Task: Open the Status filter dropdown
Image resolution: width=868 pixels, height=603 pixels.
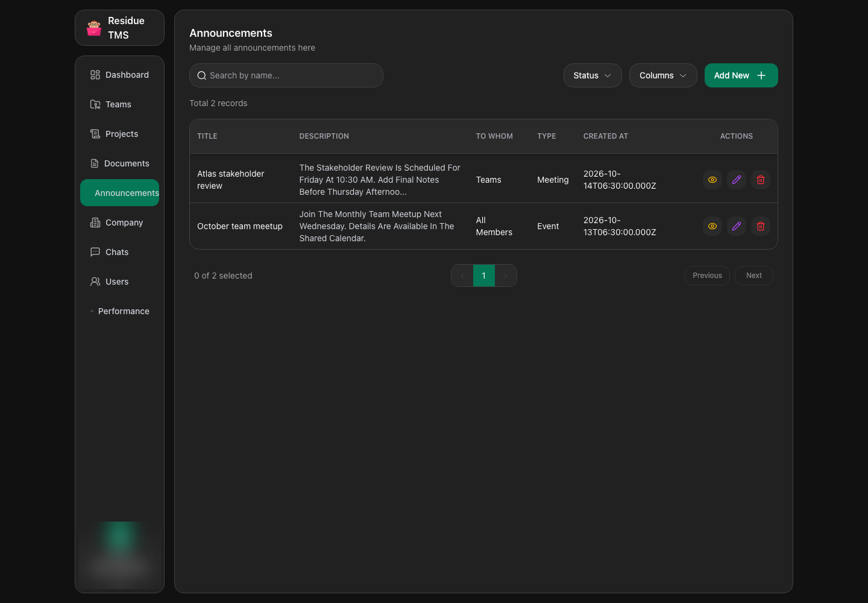Action: pos(593,75)
